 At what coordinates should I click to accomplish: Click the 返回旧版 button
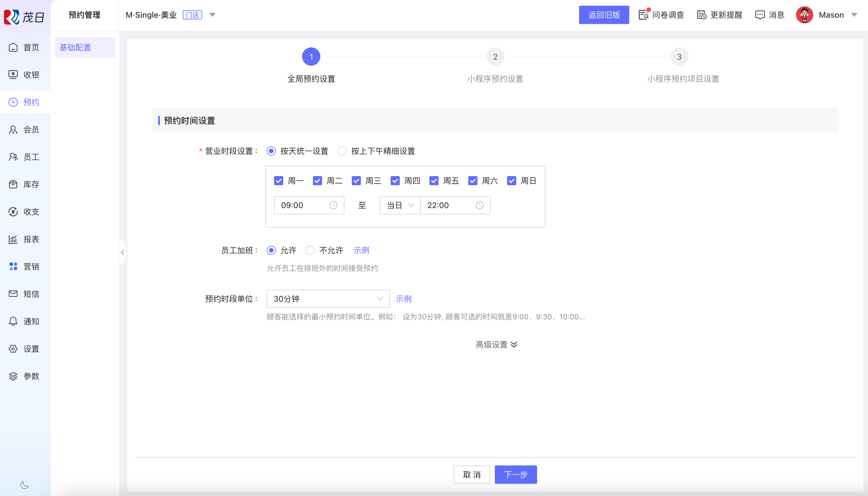coord(604,15)
